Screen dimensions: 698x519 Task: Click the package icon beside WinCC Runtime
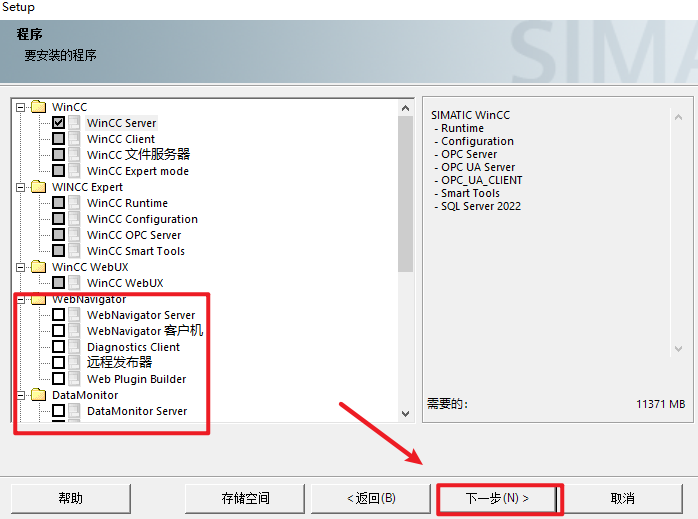coord(75,203)
